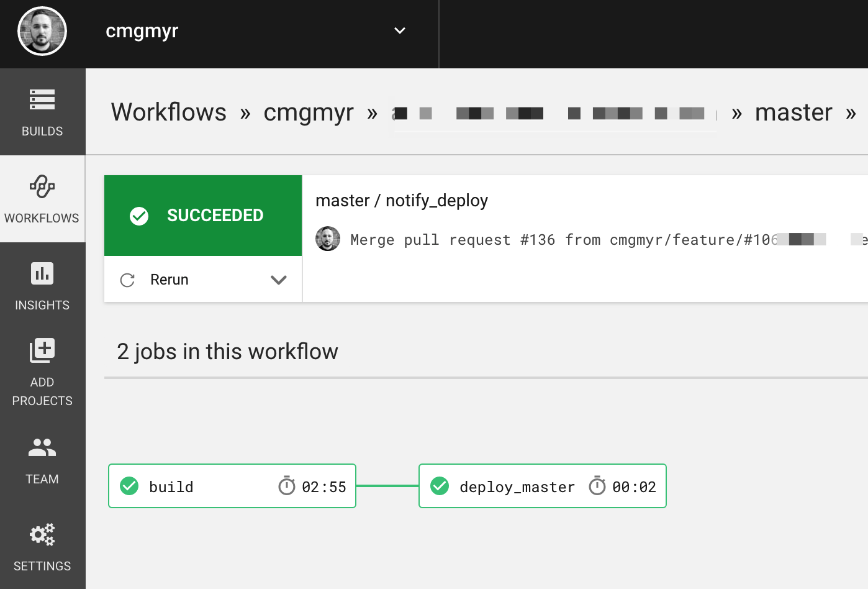The width and height of the screenshot is (868, 589).
Task: Click the timer icon next to 02:55
Action: (x=286, y=486)
